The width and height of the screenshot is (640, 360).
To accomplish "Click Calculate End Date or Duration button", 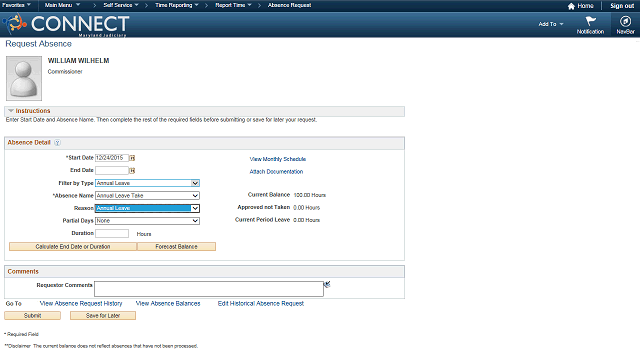I will pos(73,247).
